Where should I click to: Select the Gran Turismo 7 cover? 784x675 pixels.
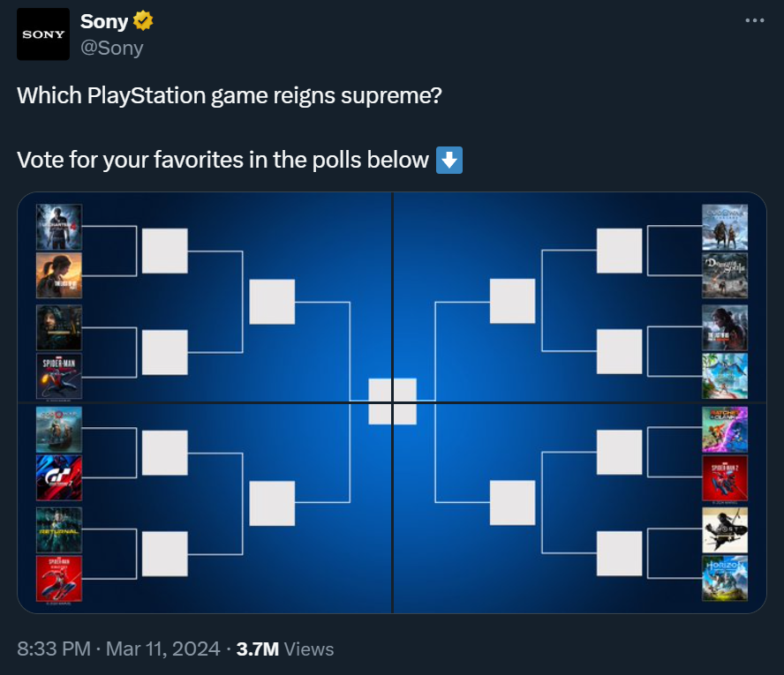tap(59, 477)
